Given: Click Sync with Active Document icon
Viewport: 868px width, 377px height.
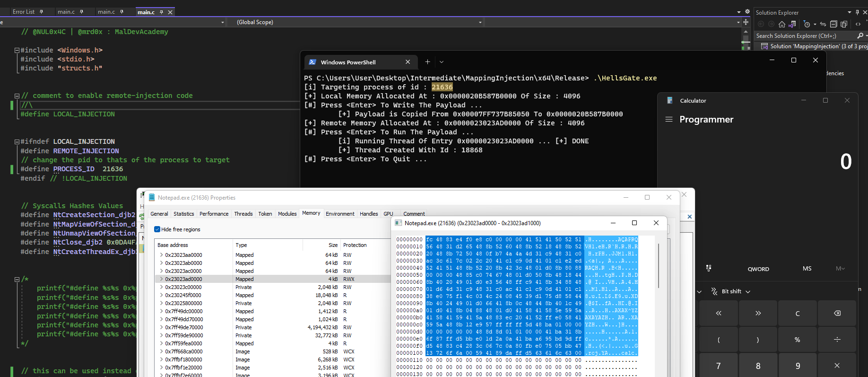Looking at the screenshot, I should 823,24.
